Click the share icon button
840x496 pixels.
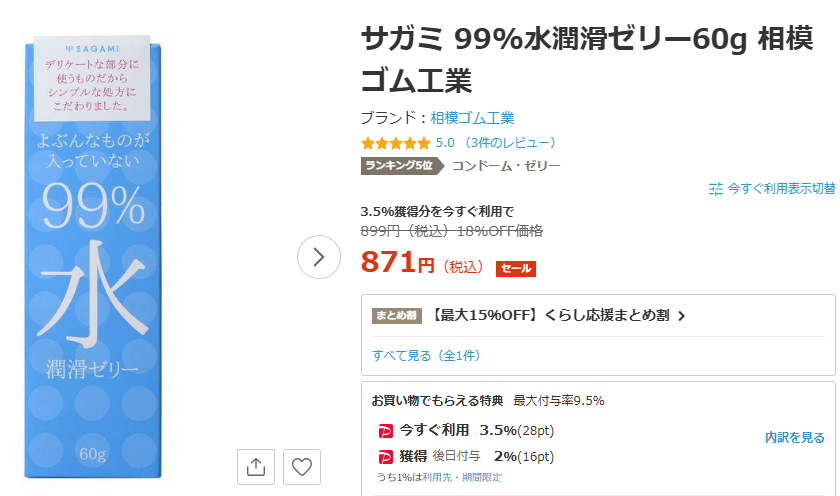[256, 467]
